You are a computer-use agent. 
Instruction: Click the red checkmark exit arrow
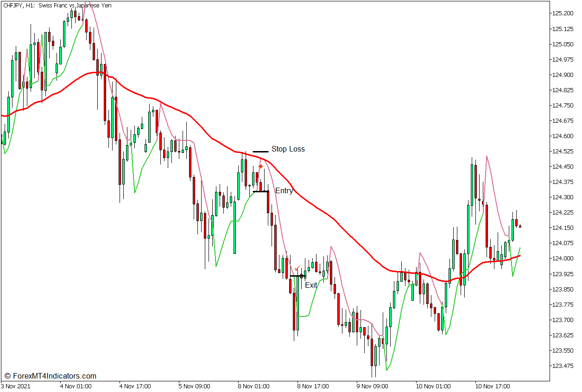click(x=297, y=268)
